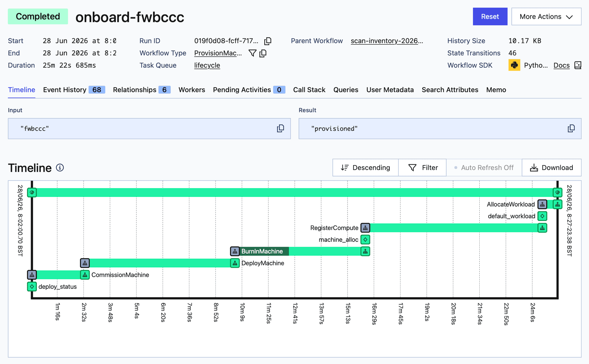Screen dimensions: 589x364
Task: Open the Workers tab
Action: [x=192, y=90]
